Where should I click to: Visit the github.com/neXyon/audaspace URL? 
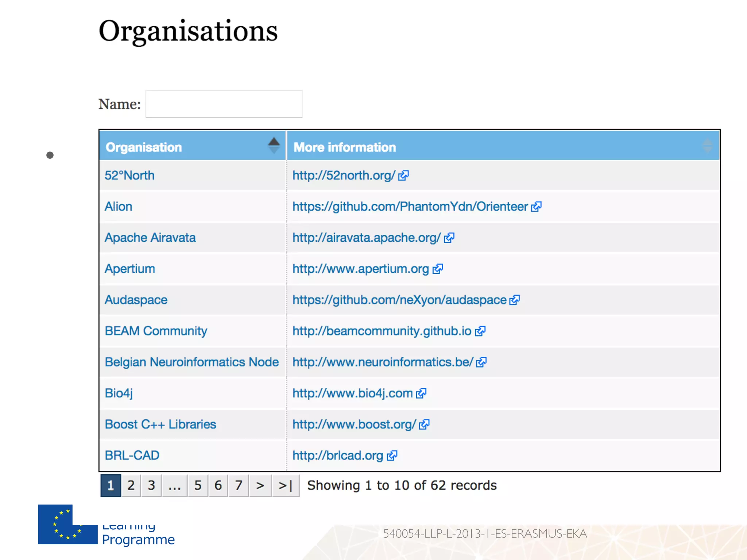point(400,300)
